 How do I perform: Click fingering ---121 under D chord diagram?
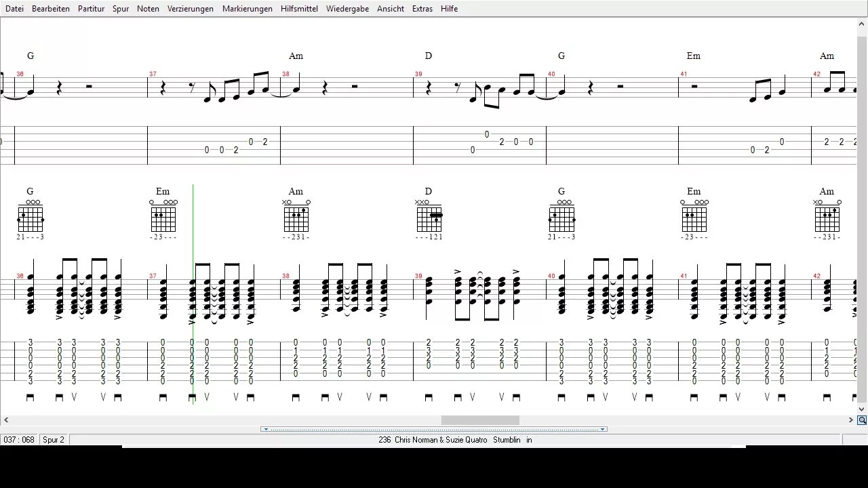[x=429, y=237]
